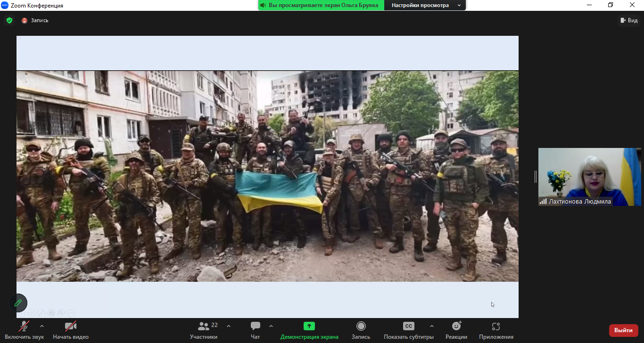Viewport: 644px width, 343px height.
Task: Click the red Выйти leave button
Action: (623, 330)
